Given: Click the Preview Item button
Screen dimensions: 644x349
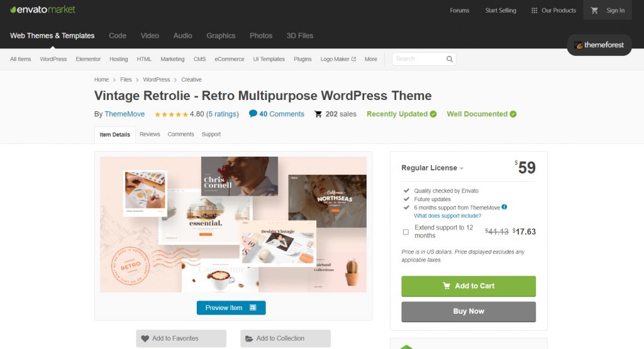Looking at the screenshot, I should pos(231,307).
